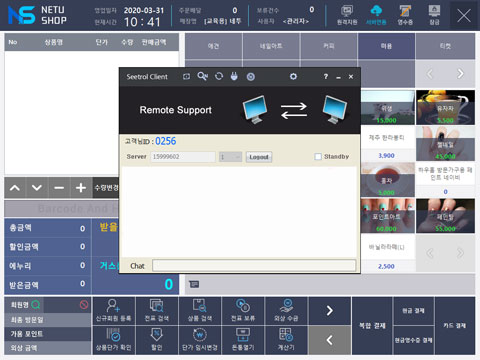The width and height of the screenshot is (480, 360).
Task: Click into the Chat input field
Action: coord(254,266)
